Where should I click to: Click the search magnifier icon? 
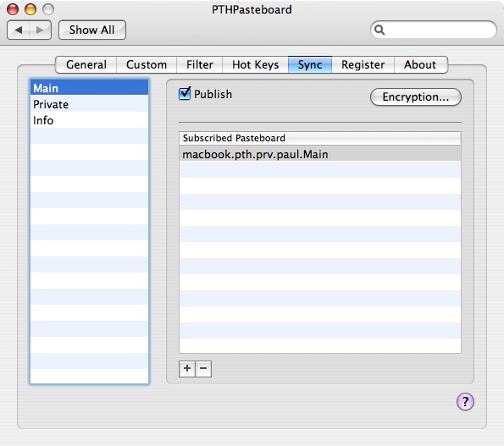click(379, 30)
